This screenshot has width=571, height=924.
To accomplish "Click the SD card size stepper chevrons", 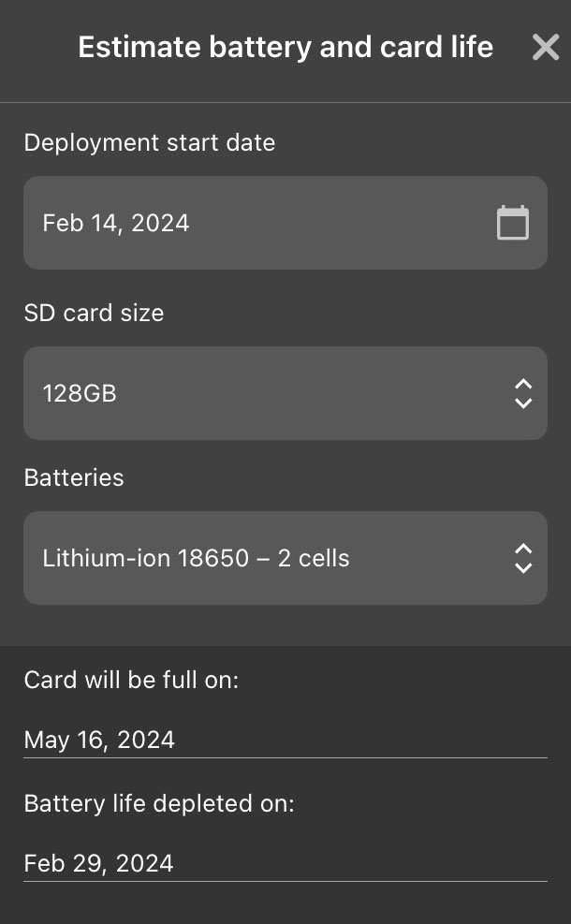I will coord(522,393).
